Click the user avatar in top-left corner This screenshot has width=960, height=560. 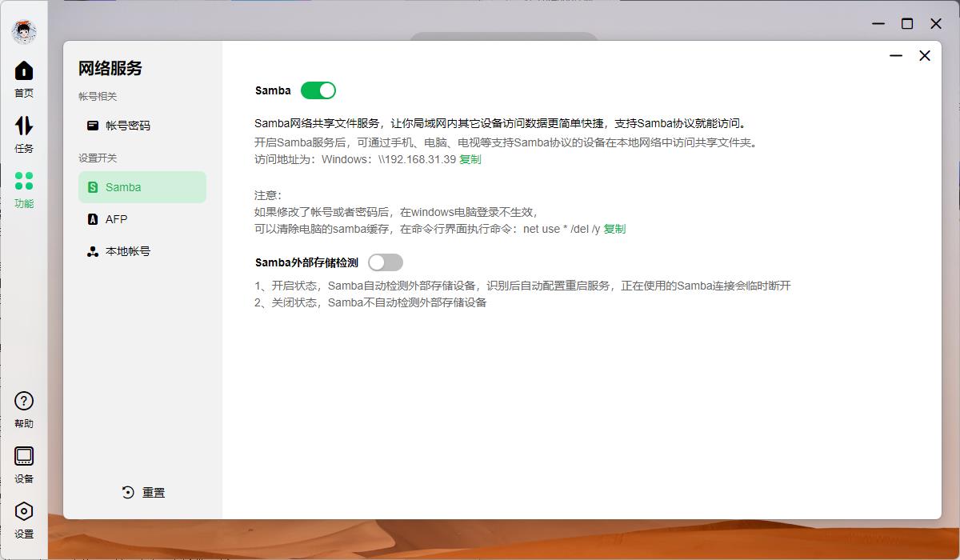[23, 31]
